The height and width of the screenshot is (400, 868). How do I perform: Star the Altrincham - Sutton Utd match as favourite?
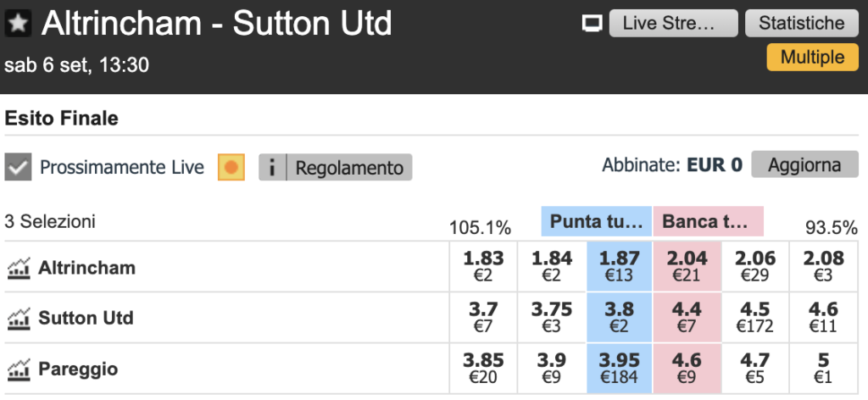(19, 24)
